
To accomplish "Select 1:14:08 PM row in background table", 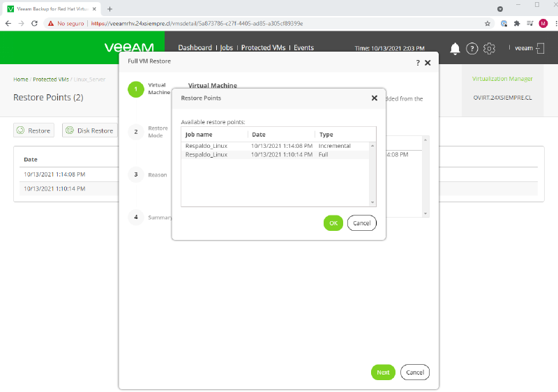I will [69, 174].
